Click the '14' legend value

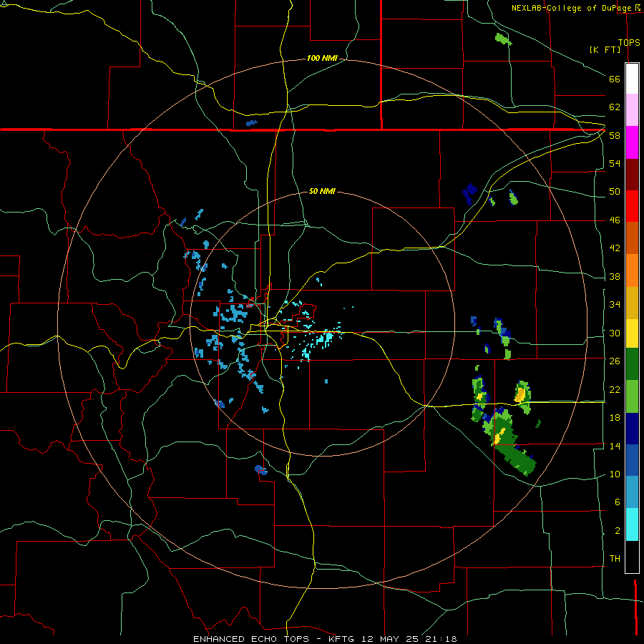[615, 446]
